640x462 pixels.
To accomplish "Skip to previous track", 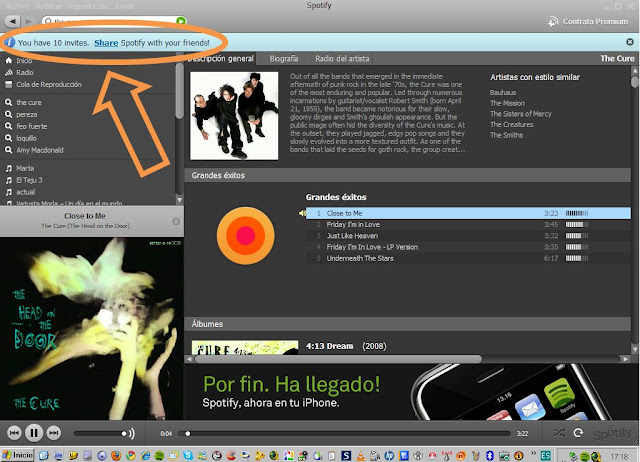I will tap(14, 433).
